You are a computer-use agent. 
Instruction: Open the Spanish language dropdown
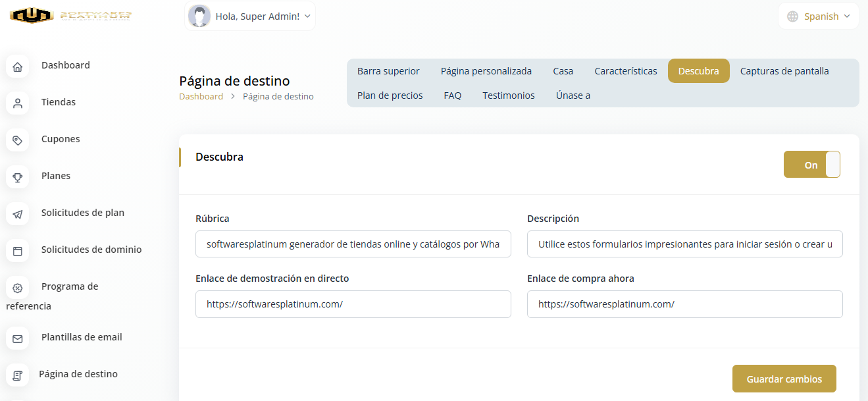819,16
